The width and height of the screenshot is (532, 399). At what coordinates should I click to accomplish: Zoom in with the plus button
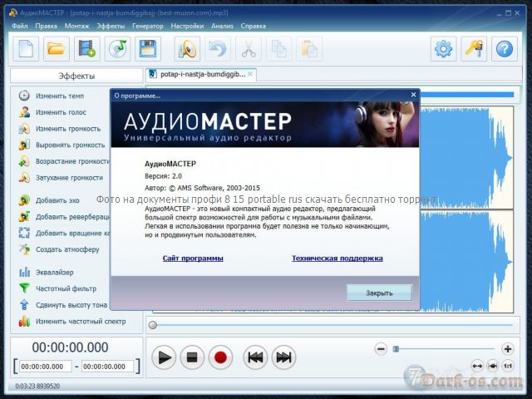(508, 349)
